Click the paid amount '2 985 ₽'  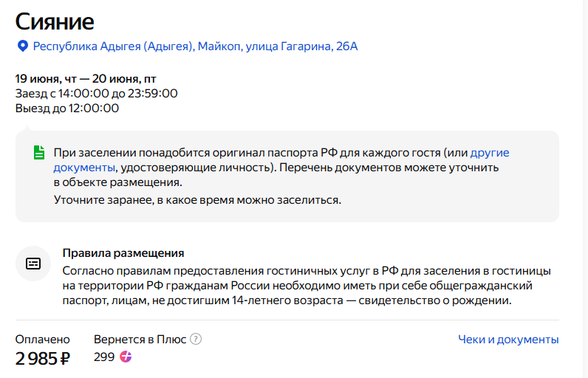coord(43,360)
